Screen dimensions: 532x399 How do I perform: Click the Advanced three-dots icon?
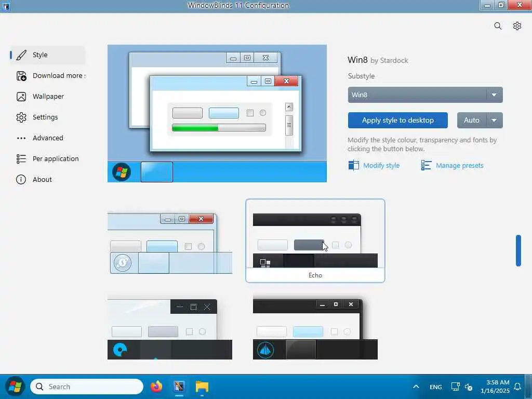21,138
